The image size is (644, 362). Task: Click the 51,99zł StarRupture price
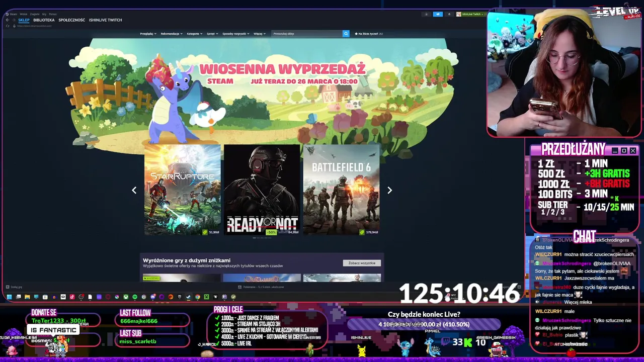(x=214, y=232)
